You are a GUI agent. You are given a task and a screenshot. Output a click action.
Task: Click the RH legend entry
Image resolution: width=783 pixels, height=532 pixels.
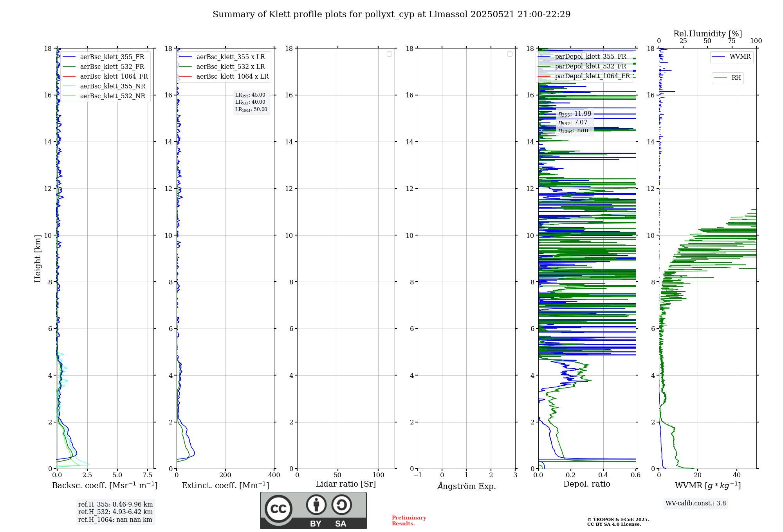727,78
